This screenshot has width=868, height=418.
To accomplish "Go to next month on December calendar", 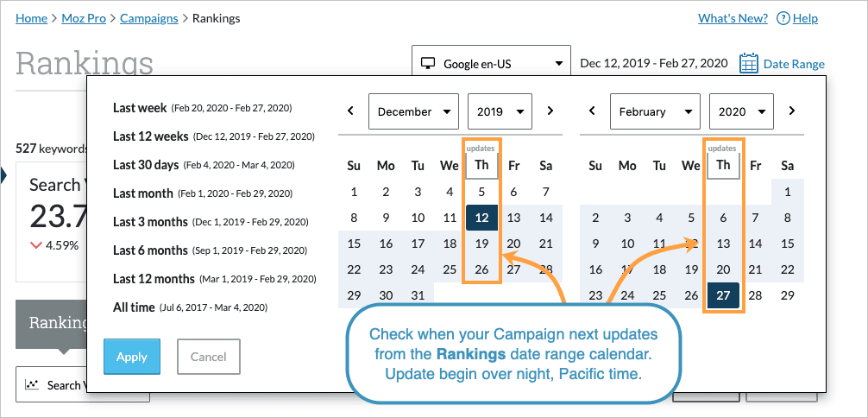I will point(550,111).
